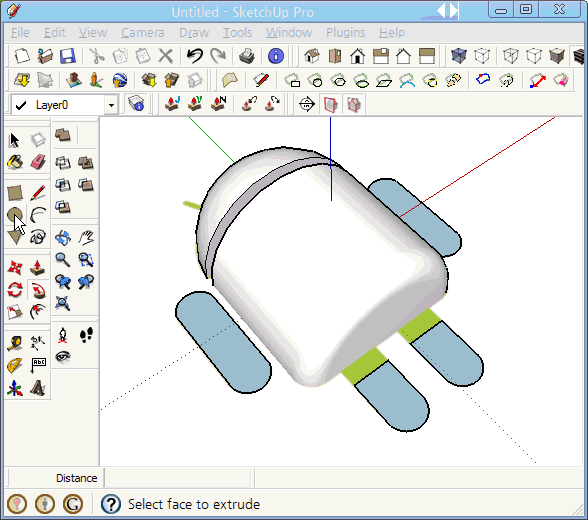Open the Layer0 layer combo box
The image size is (588, 520).
[65, 105]
